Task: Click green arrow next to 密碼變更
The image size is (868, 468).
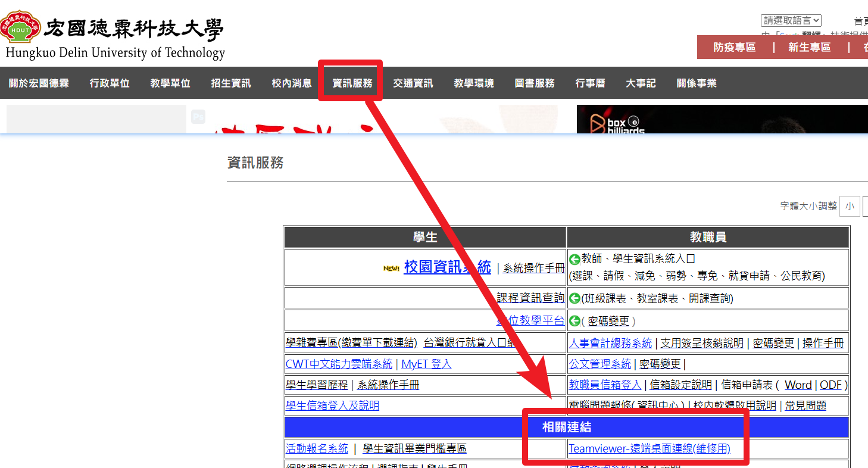Action: (x=574, y=322)
